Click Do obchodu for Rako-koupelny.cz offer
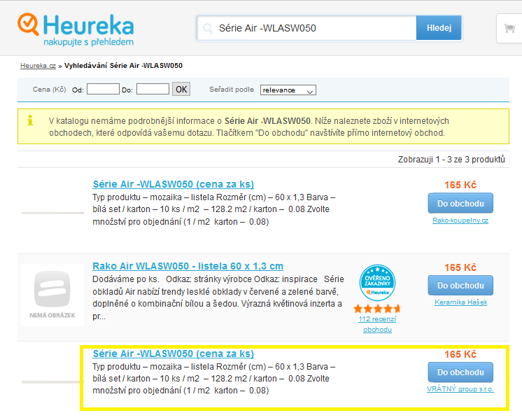This screenshot has width=522, height=420. [x=460, y=203]
